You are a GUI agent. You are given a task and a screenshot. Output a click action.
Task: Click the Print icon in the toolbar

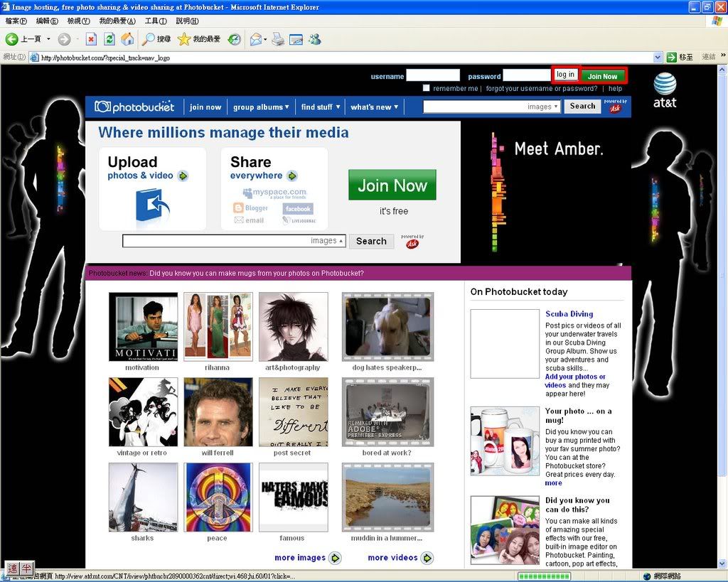278,39
